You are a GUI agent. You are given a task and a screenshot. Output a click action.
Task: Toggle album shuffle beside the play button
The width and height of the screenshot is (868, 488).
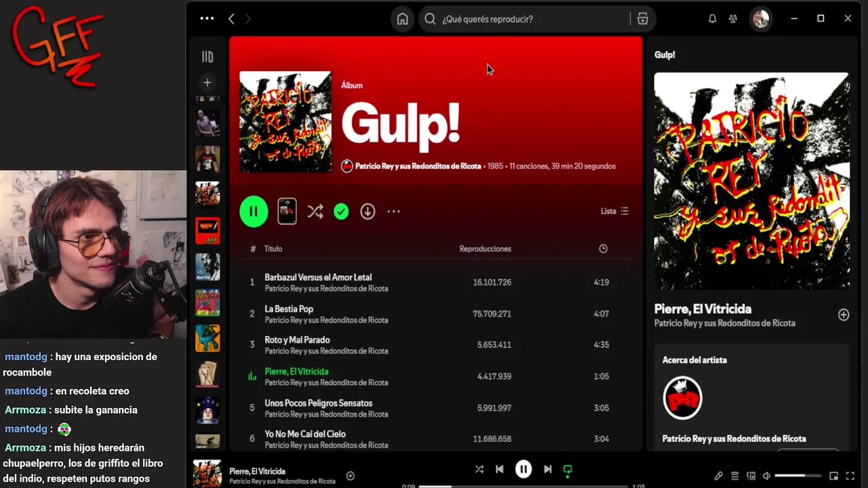[315, 211]
